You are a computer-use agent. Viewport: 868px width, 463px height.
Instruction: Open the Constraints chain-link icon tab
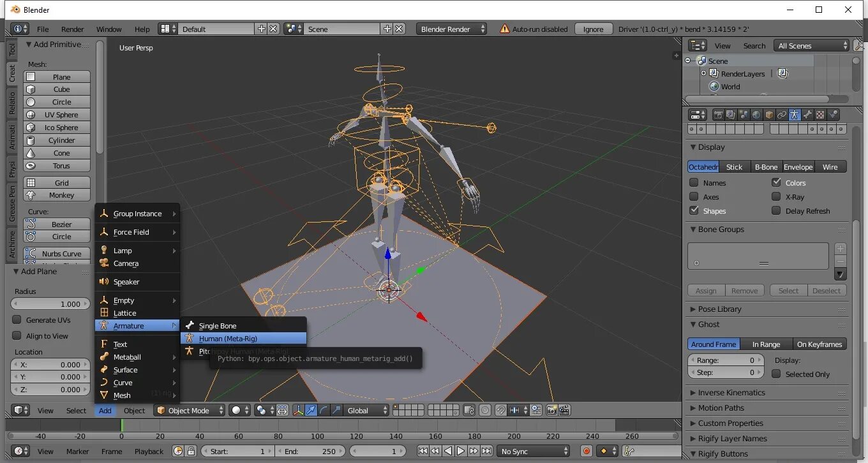[782, 115]
